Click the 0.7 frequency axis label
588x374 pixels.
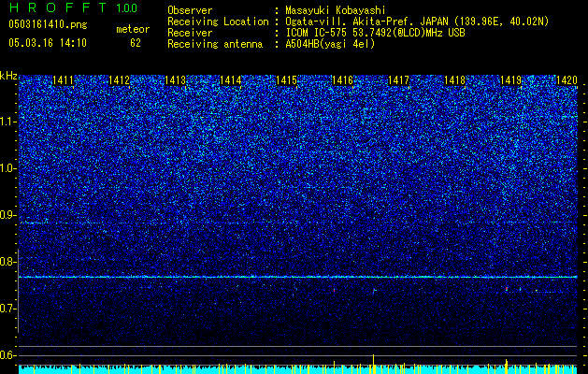pos(8,309)
